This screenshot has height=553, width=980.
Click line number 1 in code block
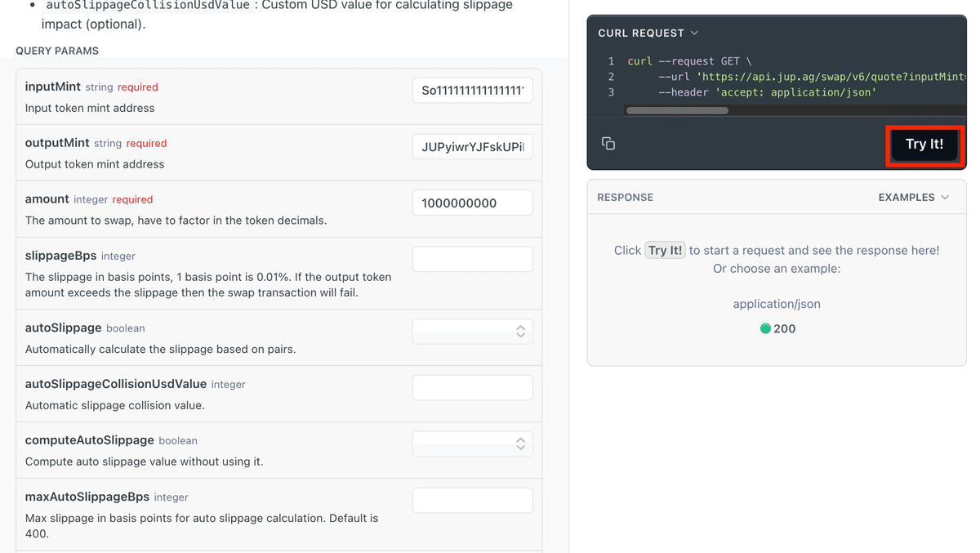610,60
